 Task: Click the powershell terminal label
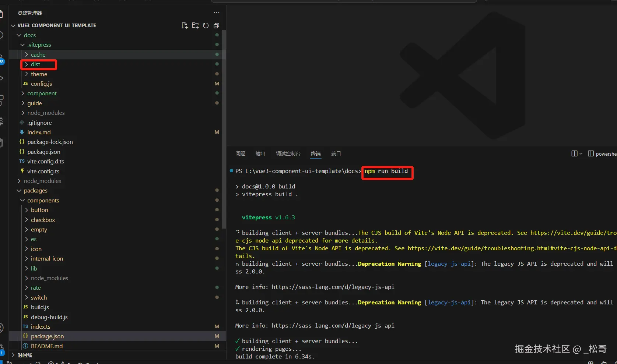click(x=606, y=154)
